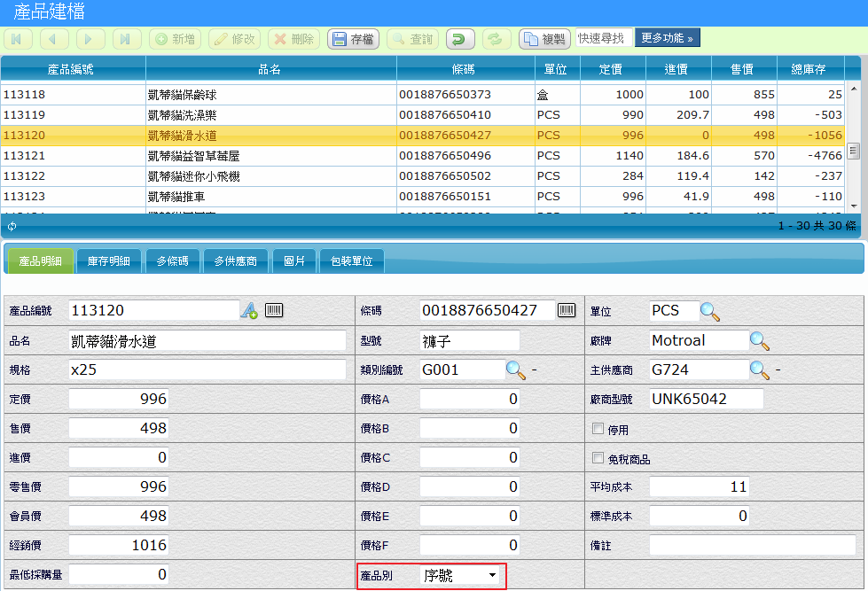
Task: Open the 多供應商 tab
Action: pyautogui.click(x=236, y=261)
